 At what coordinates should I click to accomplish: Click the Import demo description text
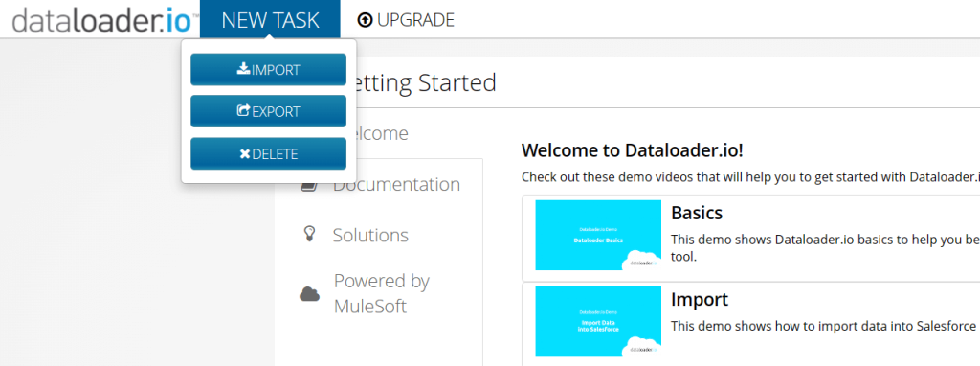(824, 326)
